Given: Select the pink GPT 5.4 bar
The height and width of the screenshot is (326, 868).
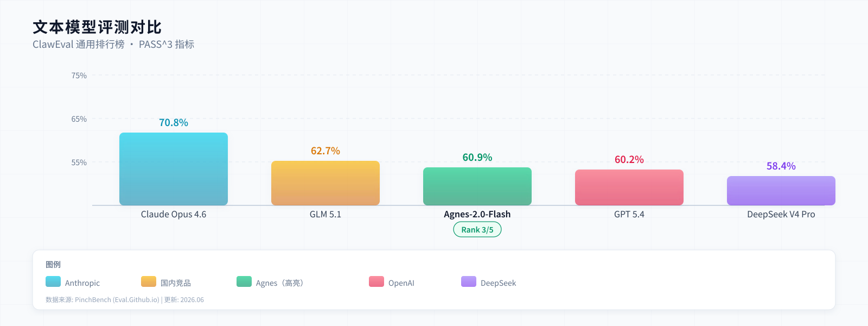Looking at the screenshot, I should point(629,187).
